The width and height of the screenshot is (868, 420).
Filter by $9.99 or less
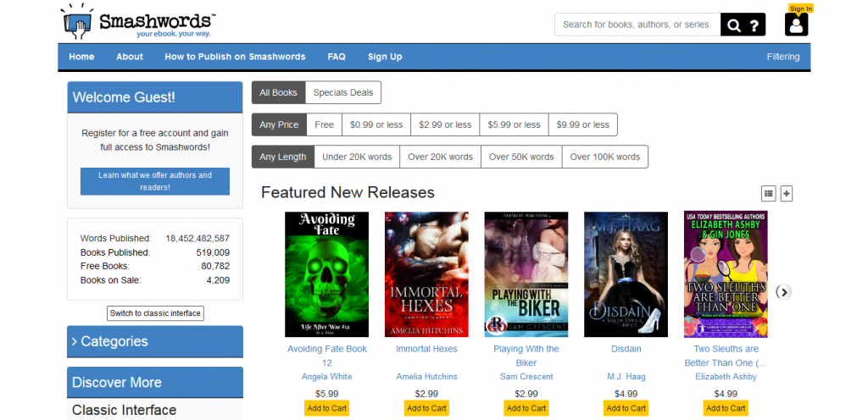coord(583,124)
